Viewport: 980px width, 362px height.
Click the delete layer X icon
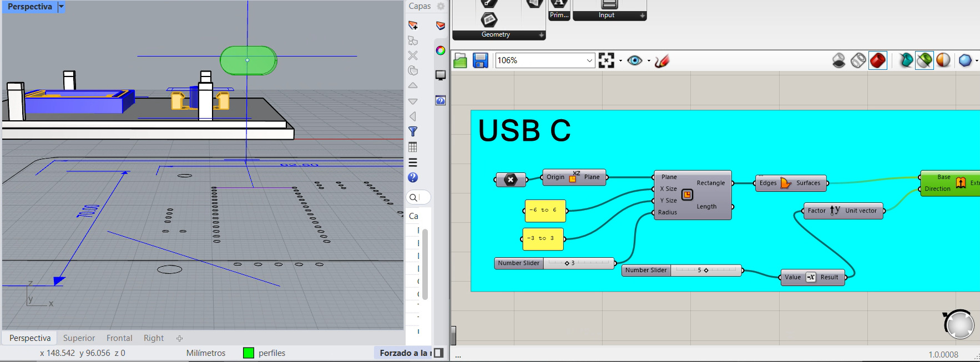[413, 55]
